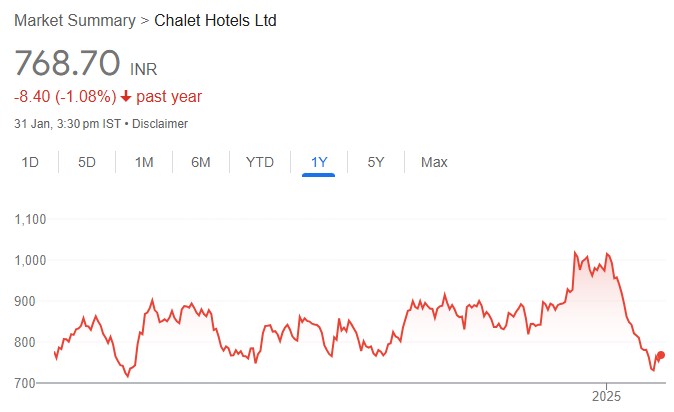Choose the 1Y range tab

[319, 162]
